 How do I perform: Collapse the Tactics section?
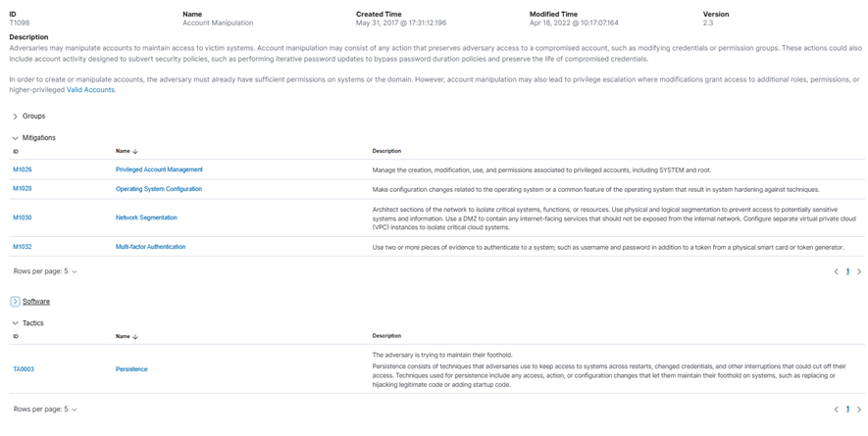[x=16, y=323]
